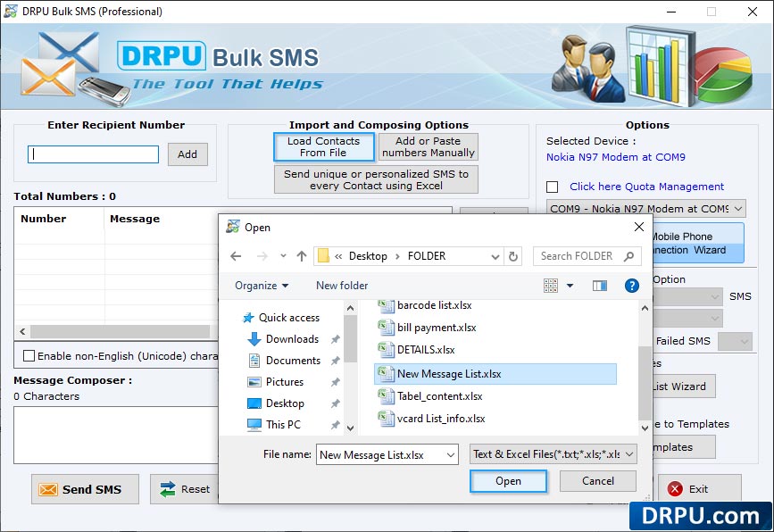This screenshot has width=774, height=532.
Task: Click Message column header
Action: coord(135,219)
